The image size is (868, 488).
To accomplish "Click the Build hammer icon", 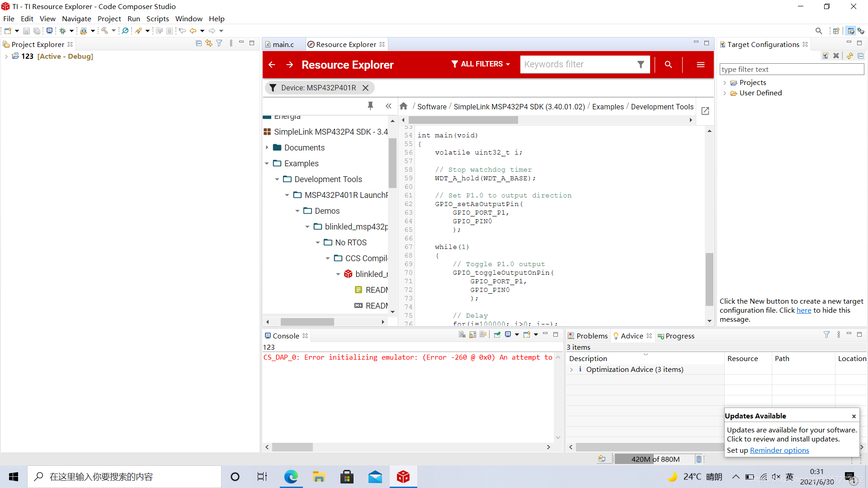I will (x=104, y=31).
